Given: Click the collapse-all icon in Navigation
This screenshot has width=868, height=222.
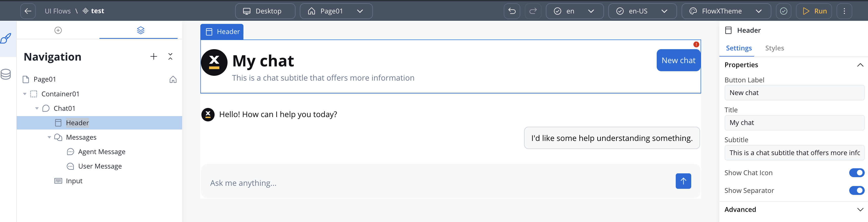Looking at the screenshot, I should tap(170, 57).
